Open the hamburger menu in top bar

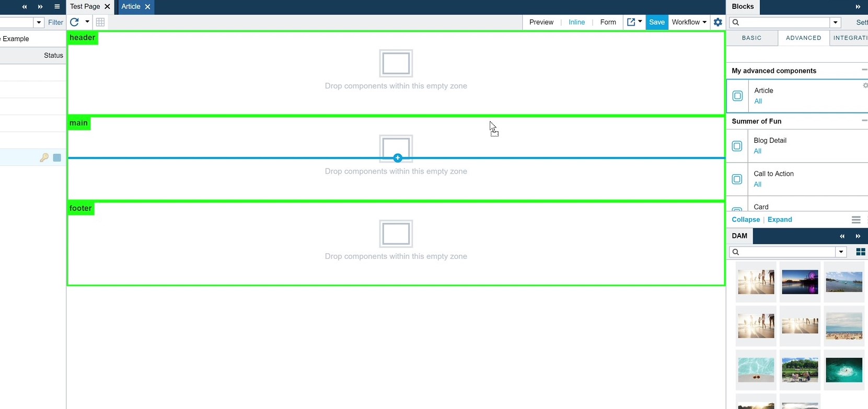point(57,7)
